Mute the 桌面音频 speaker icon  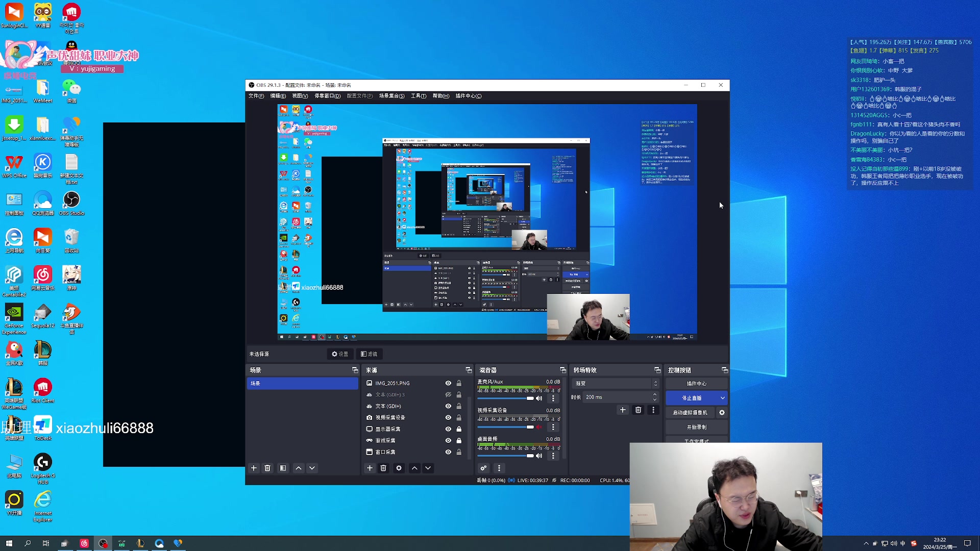[x=539, y=456]
